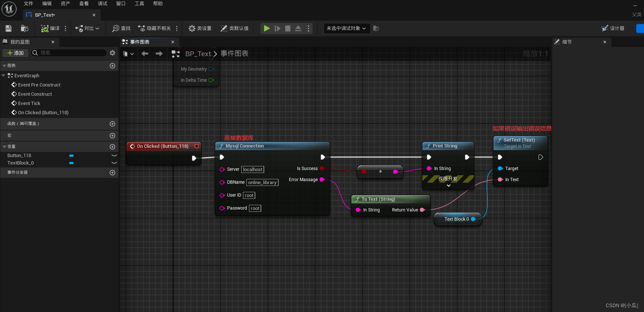Select Event Tick in the tree
644x312 pixels.
click(29, 103)
